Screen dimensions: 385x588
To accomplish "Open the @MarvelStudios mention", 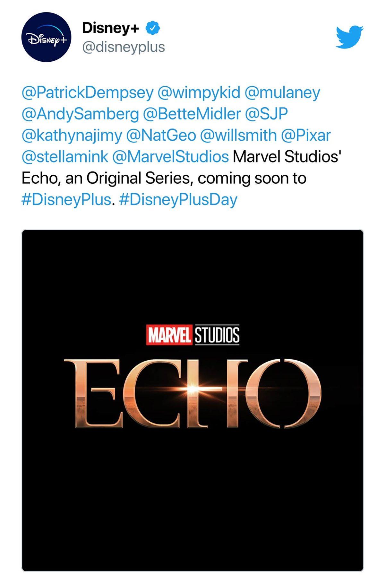I will [x=170, y=157].
